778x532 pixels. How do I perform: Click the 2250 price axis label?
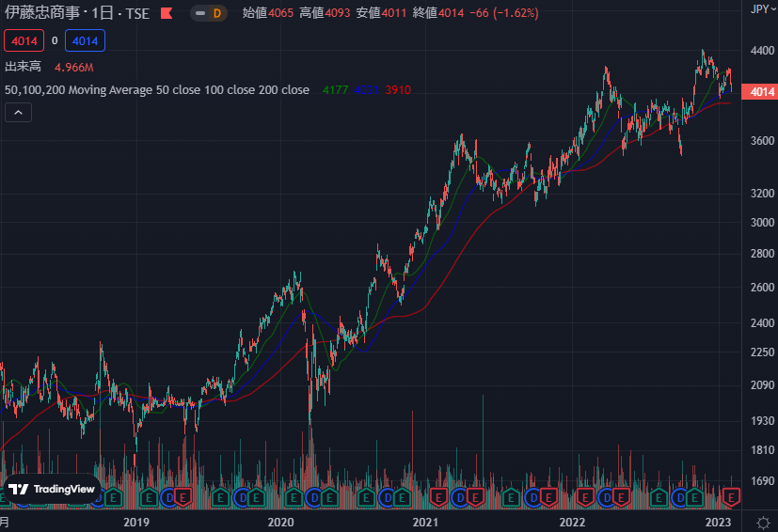pyautogui.click(x=762, y=352)
